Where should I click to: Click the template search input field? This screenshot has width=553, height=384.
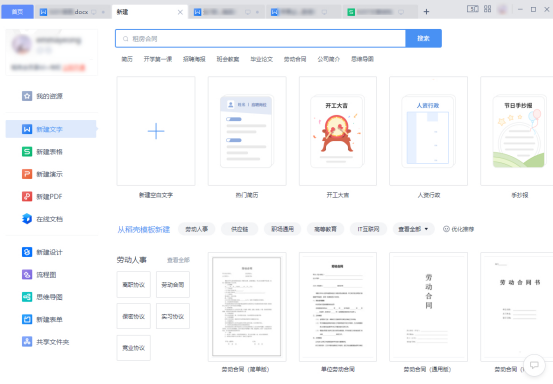[260, 38]
